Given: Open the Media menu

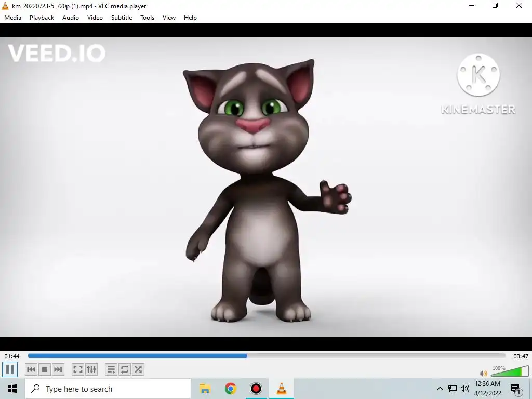Looking at the screenshot, I should (12, 18).
